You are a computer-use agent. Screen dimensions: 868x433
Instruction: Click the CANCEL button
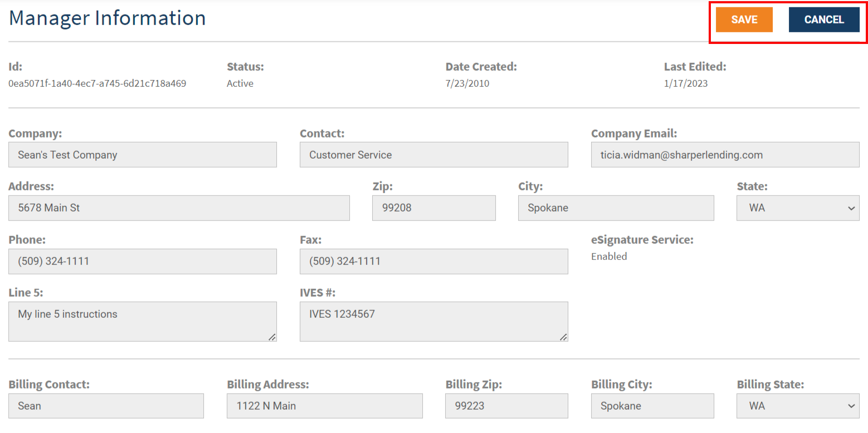coord(824,19)
